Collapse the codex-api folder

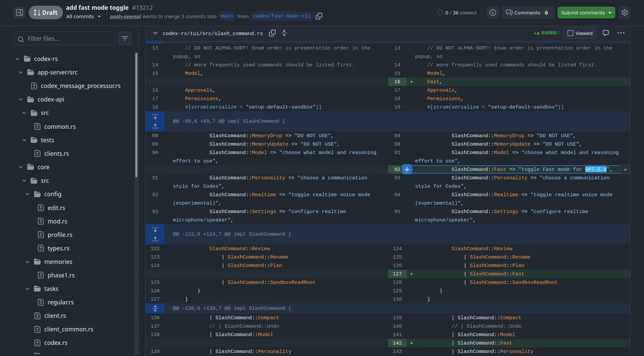point(21,99)
